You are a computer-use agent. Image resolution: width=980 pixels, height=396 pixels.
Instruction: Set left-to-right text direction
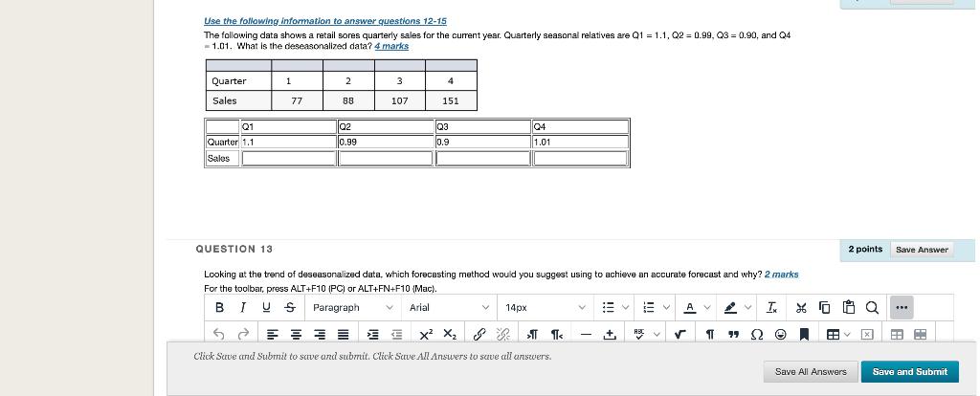533,334
